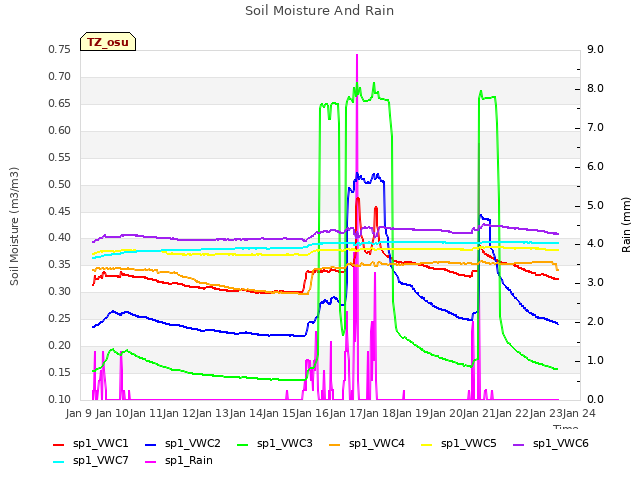The height and width of the screenshot is (480, 640).
Task: Toggle sp1_VWC5 legend entry
Action: click(x=459, y=444)
